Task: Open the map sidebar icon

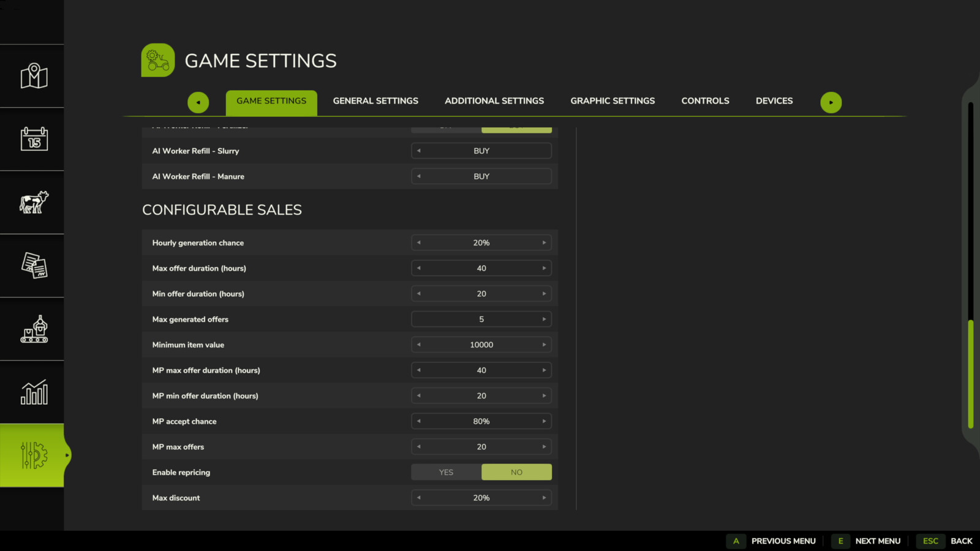Action: click(x=34, y=76)
